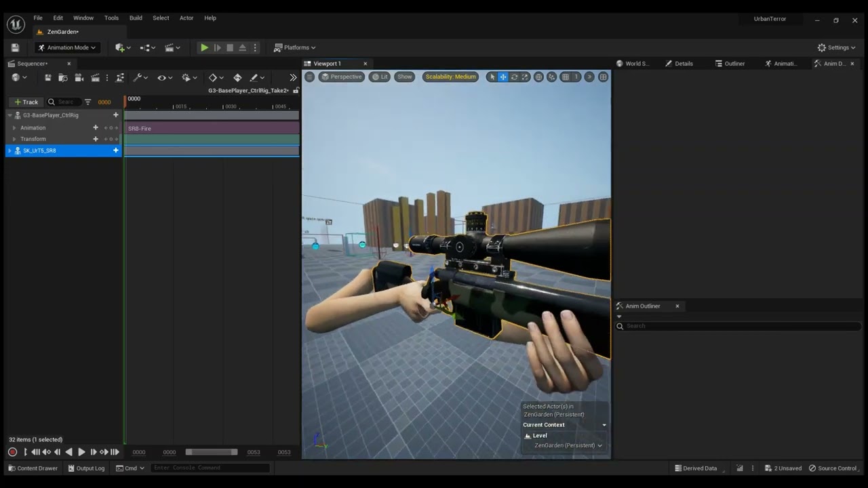Add a track to G3-BasePlayer_CtrlRig with plus
The height and width of the screenshot is (488, 868).
point(115,115)
